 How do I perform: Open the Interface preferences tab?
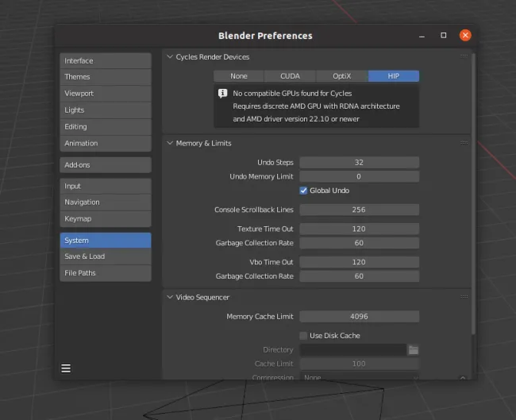point(106,61)
